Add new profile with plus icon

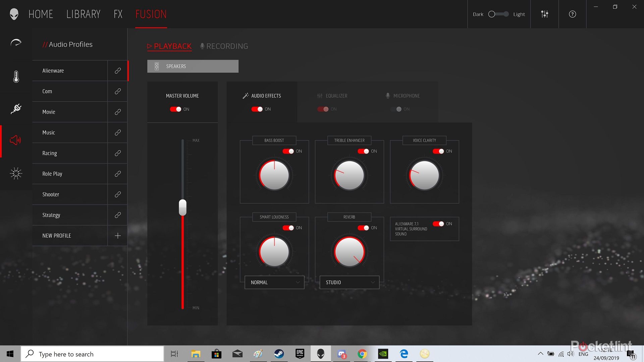point(118,236)
